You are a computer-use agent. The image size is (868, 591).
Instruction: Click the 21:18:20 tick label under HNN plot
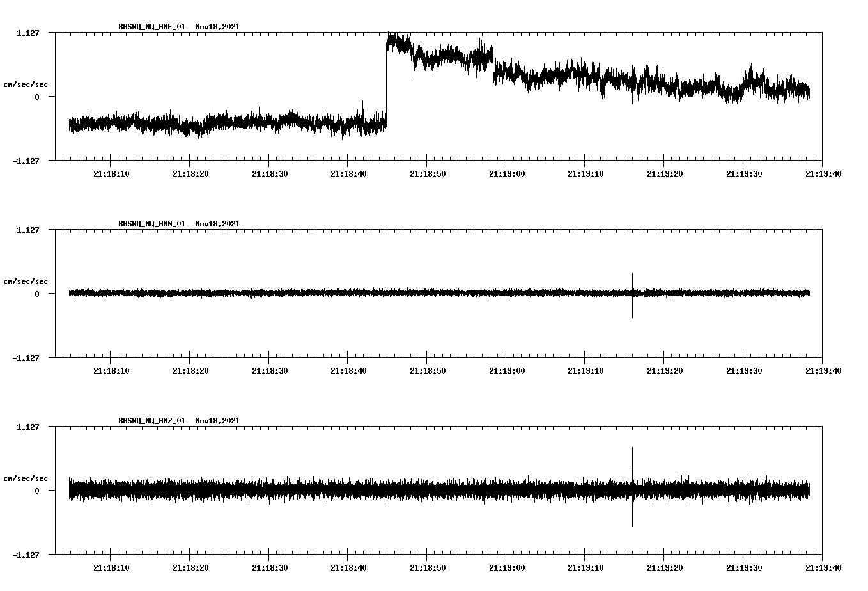coord(190,370)
